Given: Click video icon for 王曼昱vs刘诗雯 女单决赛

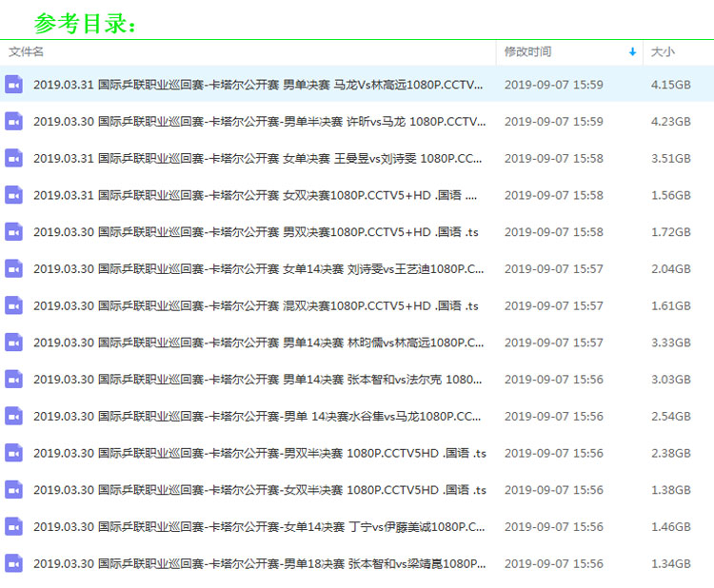Looking at the screenshot, I should [13, 158].
